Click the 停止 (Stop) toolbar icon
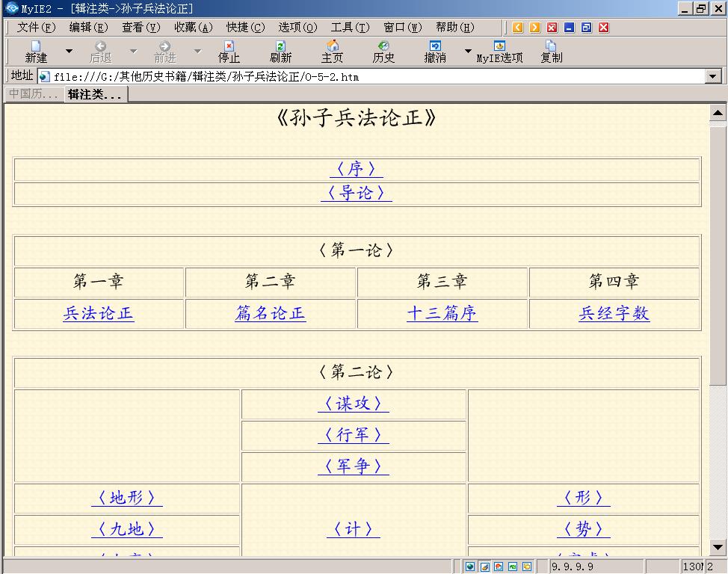Viewport: 728px width, 574px height. 229,51
